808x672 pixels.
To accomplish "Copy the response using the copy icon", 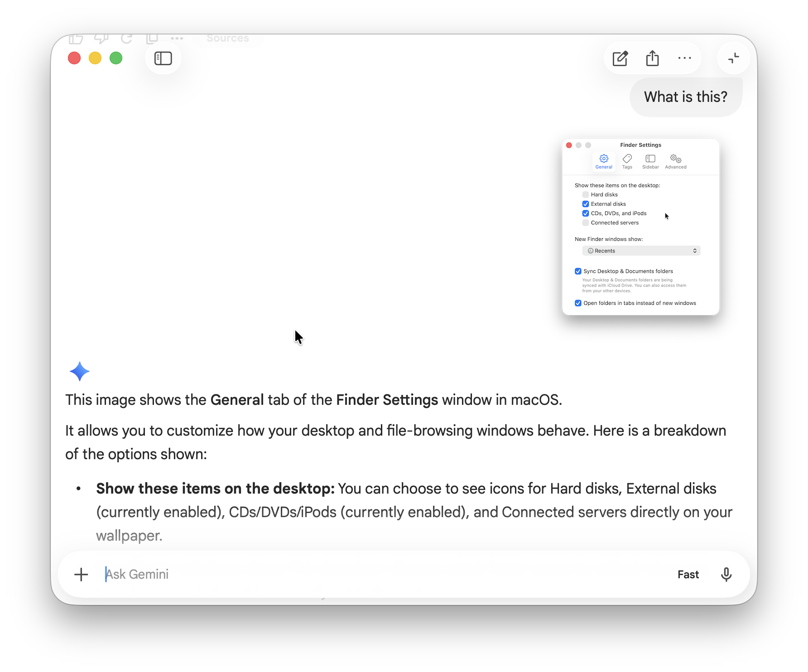I will click(152, 38).
